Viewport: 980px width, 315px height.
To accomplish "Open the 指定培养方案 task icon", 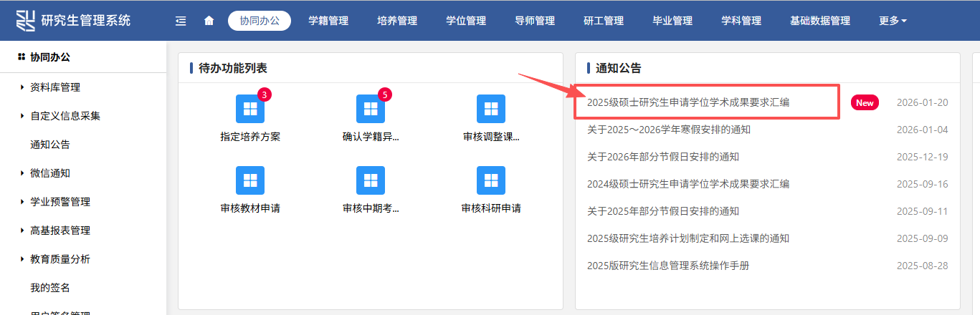I will [x=250, y=109].
